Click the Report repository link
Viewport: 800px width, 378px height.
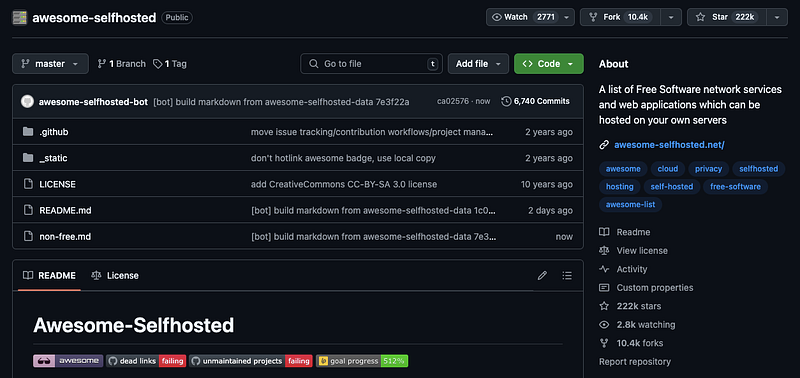tap(635, 362)
